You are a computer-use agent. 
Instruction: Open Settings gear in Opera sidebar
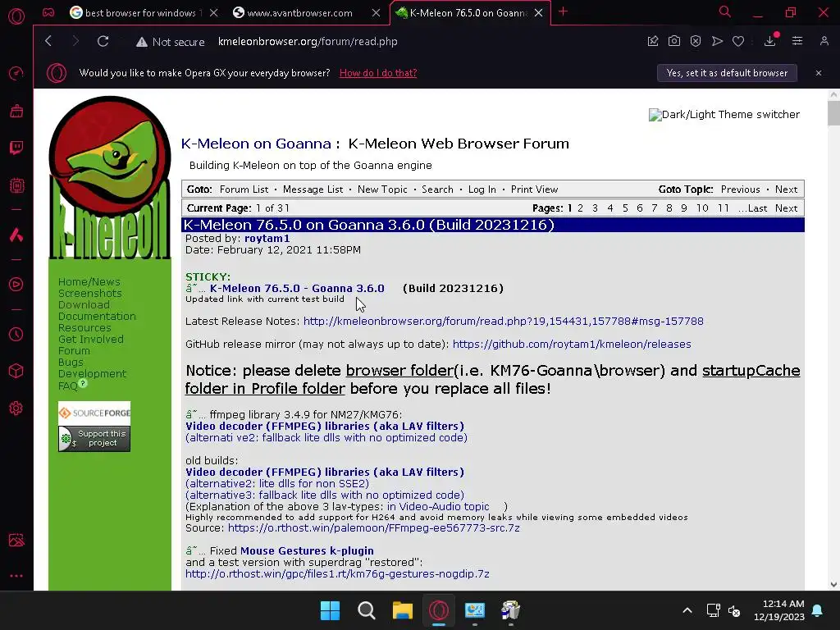[x=16, y=409]
